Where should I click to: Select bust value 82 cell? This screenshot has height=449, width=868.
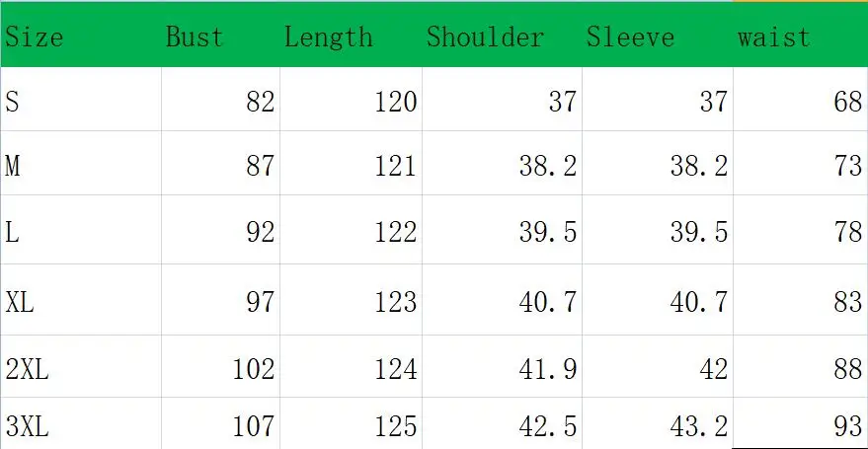click(221, 100)
